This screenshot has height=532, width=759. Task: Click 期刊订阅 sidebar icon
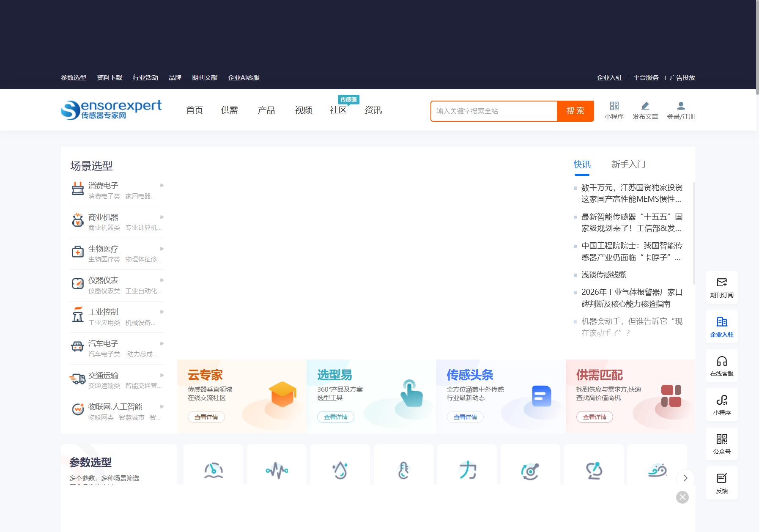coord(722,282)
